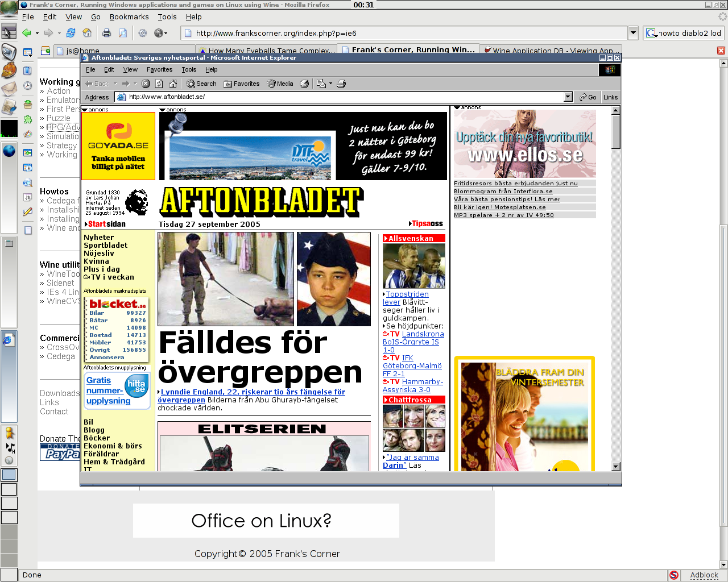
Task: Click IE Stop button
Action: [146, 84]
